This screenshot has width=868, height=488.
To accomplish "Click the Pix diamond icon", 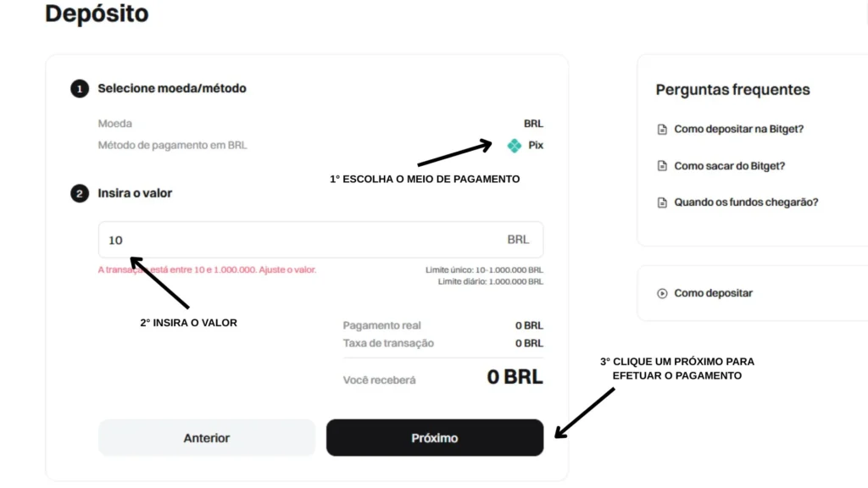I will pyautogui.click(x=515, y=146).
